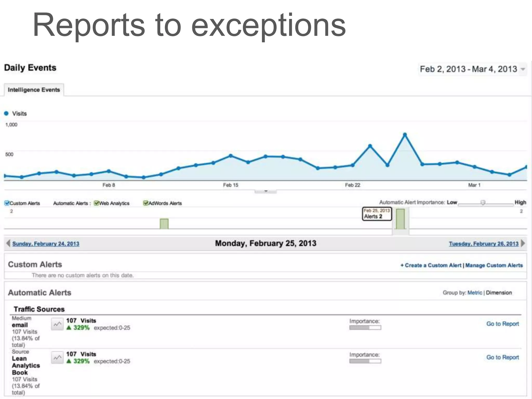
Task: Click the previous day arrow icon
Action: tap(8, 243)
